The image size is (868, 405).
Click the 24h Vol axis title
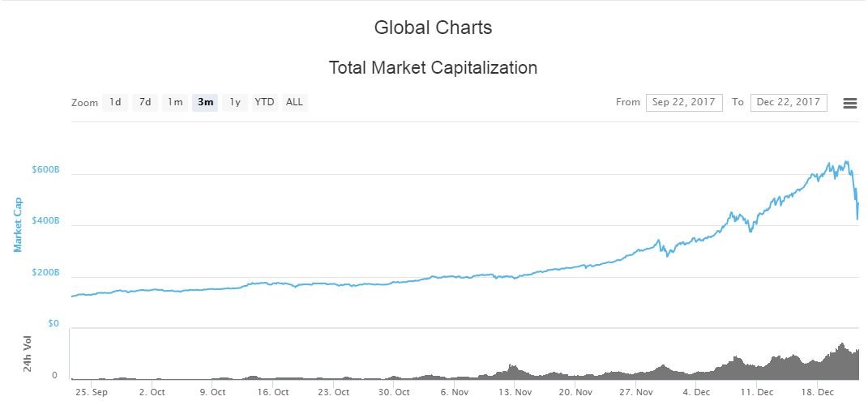point(28,355)
